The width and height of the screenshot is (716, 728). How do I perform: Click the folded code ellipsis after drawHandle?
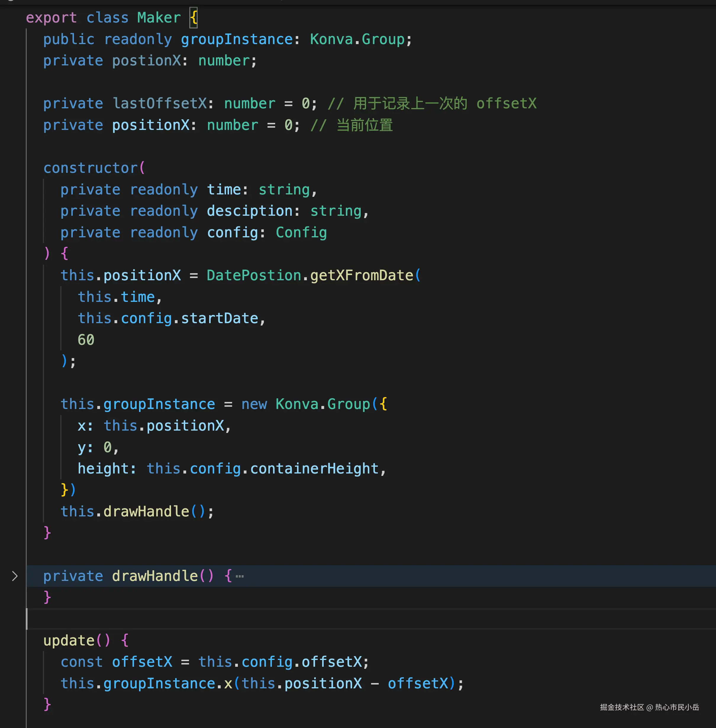[x=240, y=576]
